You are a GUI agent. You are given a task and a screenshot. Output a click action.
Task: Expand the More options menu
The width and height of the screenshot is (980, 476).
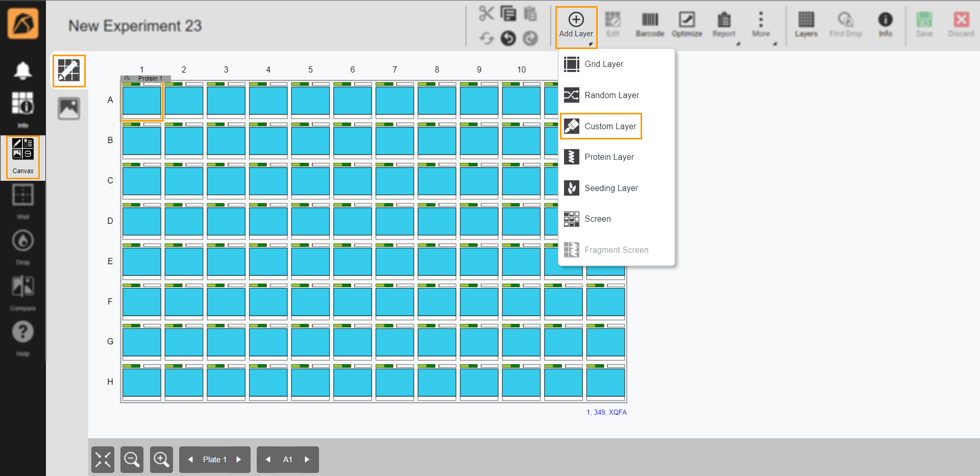pyautogui.click(x=761, y=26)
